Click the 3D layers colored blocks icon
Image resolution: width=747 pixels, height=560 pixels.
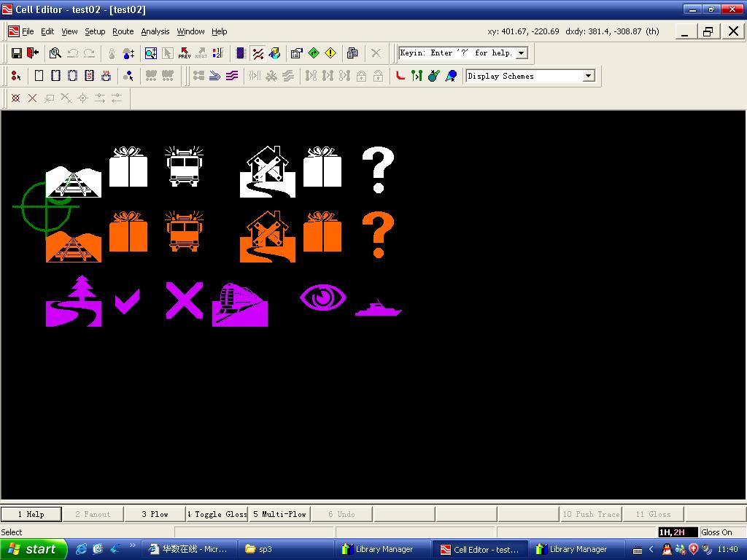tap(274, 53)
